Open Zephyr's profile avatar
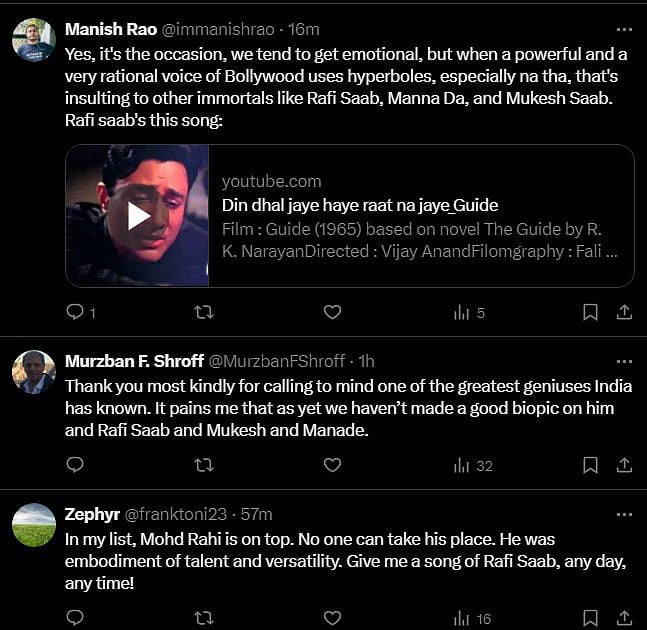The width and height of the screenshot is (647, 630). point(34,524)
